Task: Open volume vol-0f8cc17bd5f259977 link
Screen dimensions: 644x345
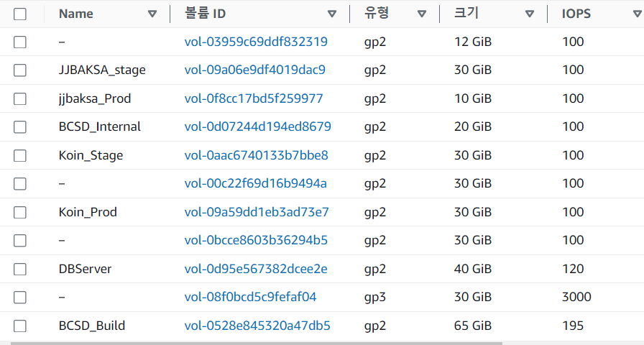Action: coord(254,98)
